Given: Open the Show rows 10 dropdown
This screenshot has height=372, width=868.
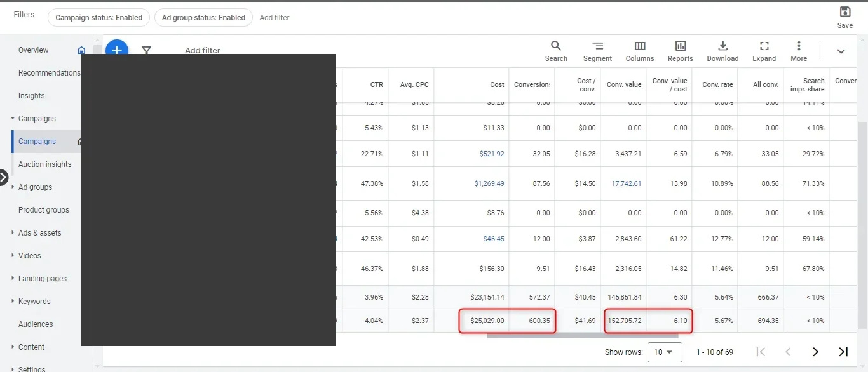Looking at the screenshot, I should pos(665,352).
